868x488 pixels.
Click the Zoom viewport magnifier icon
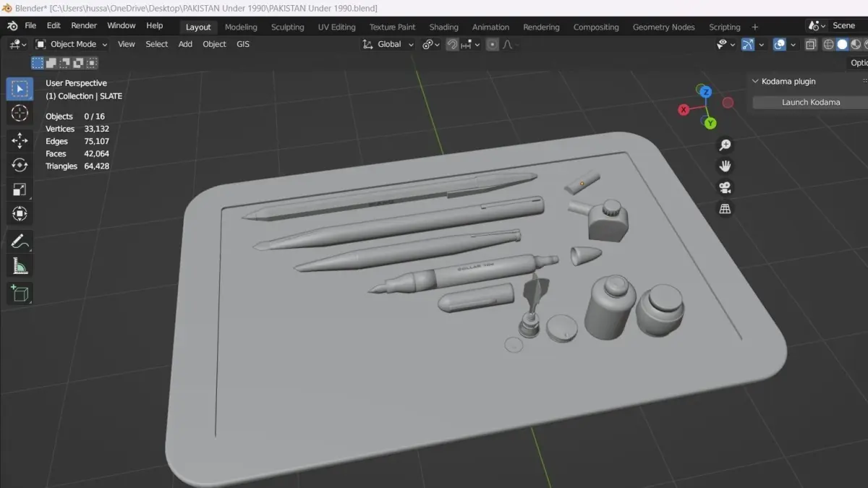point(725,145)
